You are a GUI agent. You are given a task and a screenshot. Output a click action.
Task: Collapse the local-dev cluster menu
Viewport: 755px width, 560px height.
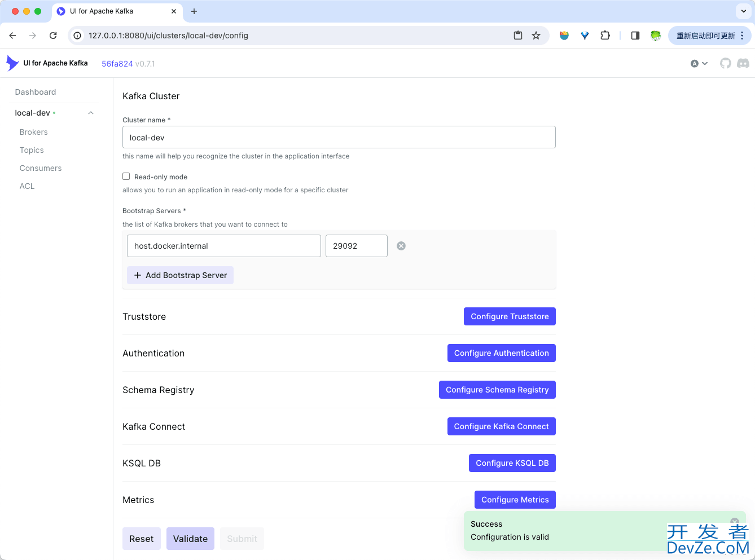pos(91,113)
